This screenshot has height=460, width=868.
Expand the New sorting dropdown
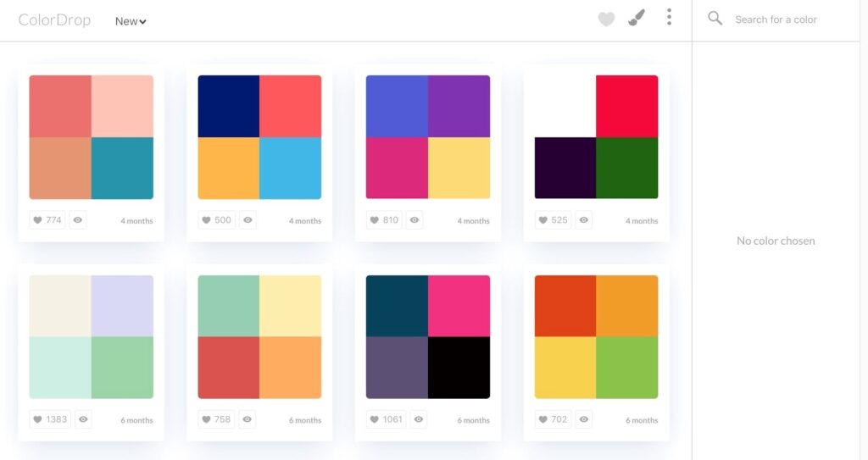click(131, 21)
